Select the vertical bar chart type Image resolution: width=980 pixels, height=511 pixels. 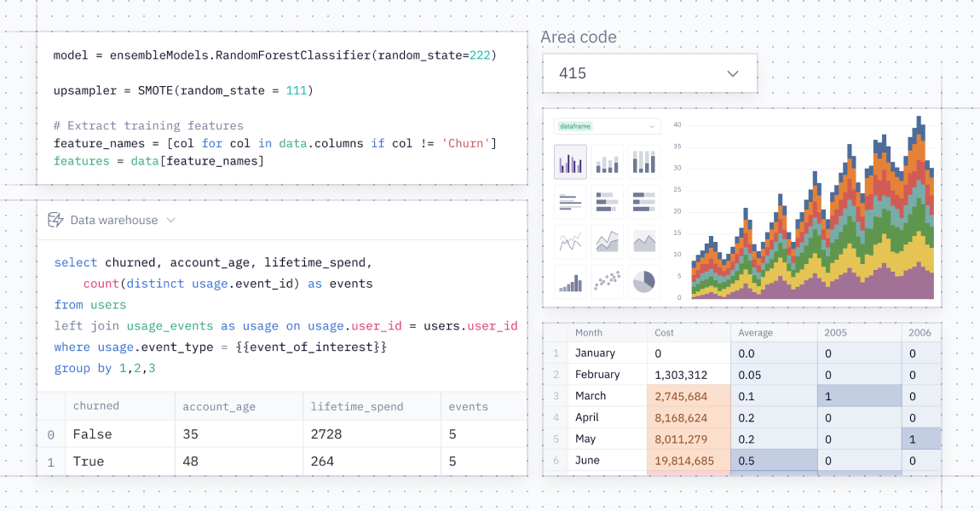pos(570,162)
